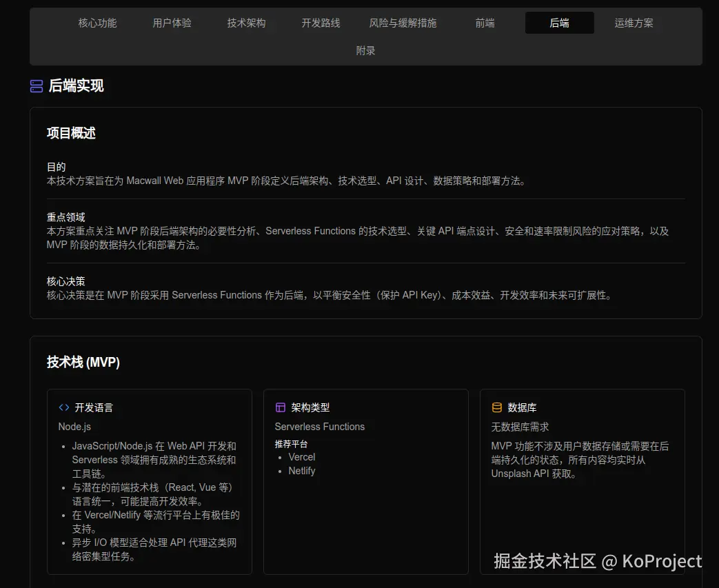
Task: Select the 技术架构 tab
Action: click(246, 23)
